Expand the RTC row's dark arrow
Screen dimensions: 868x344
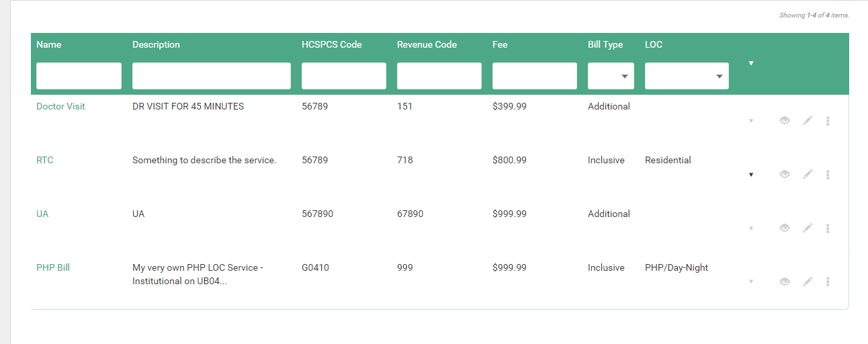[751, 175]
